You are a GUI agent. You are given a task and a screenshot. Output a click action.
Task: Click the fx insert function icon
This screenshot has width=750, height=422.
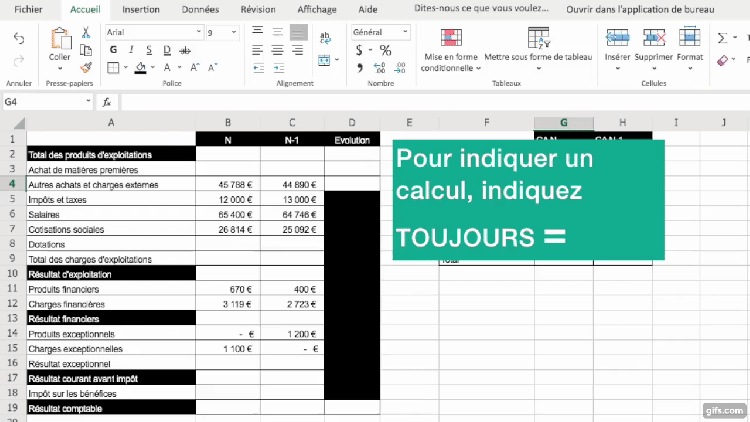point(106,102)
